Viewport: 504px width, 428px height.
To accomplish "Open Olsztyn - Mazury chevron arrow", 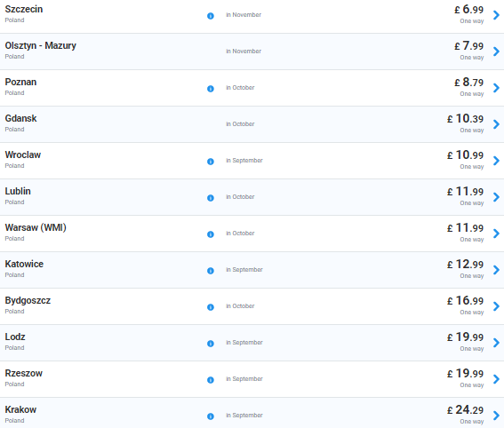I will click(496, 51).
